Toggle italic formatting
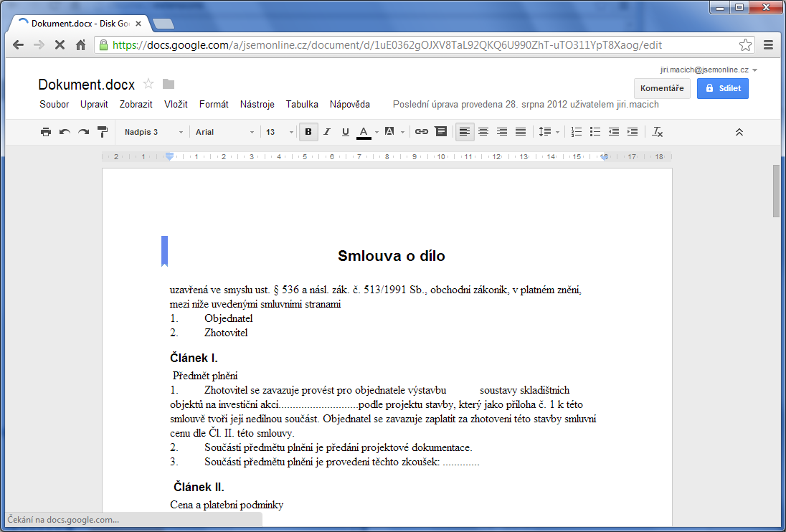The width and height of the screenshot is (786, 532). (x=327, y=132)
